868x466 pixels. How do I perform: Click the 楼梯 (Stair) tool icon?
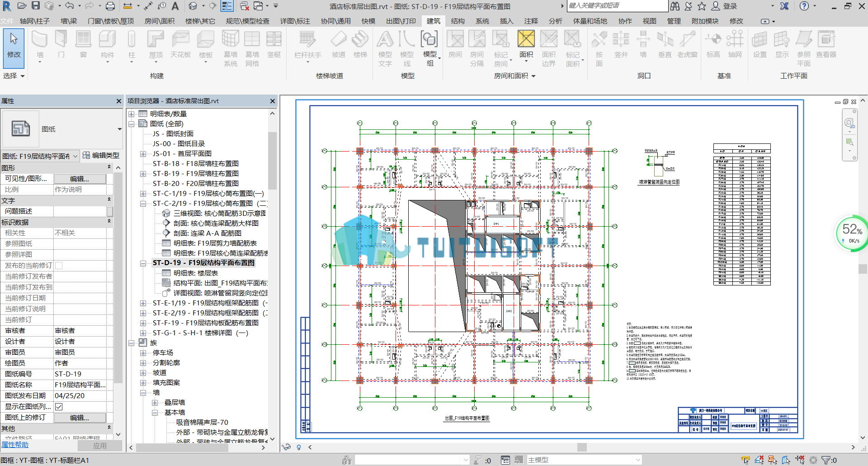click(x=360, y=40)
